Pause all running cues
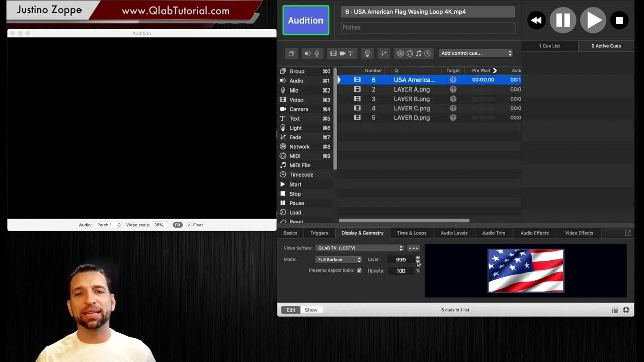Image resolution: width=644 pixels, height=362 pixels. [x=562, y=20]
